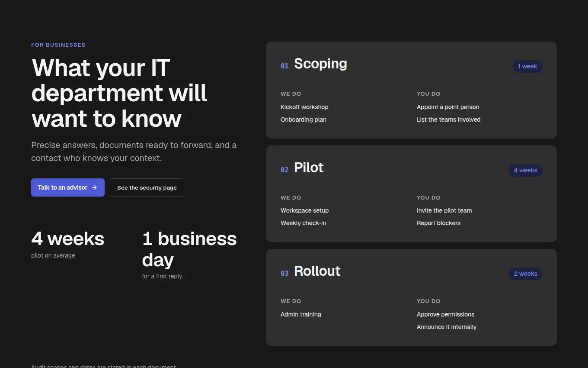Click the 01 step number
This screenshot has height=368, width=588.
click(284, 66)
